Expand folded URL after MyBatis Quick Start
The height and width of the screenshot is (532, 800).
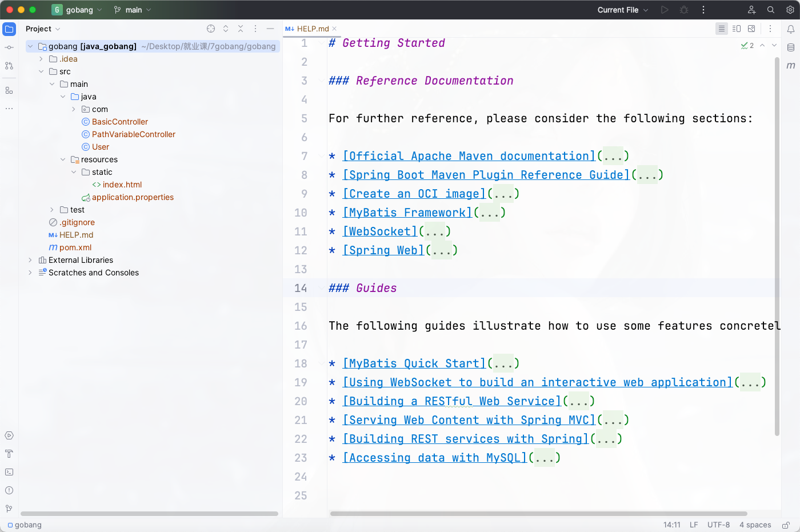503,363
